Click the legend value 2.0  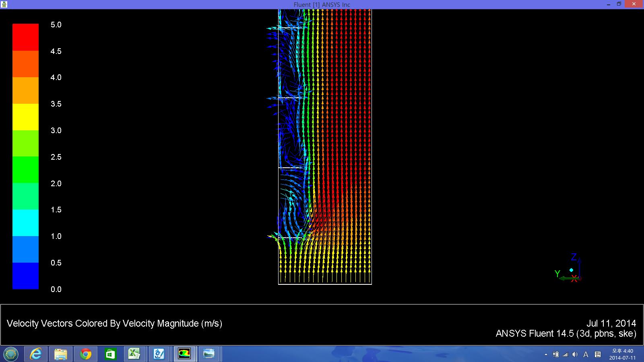pos(56,184)
